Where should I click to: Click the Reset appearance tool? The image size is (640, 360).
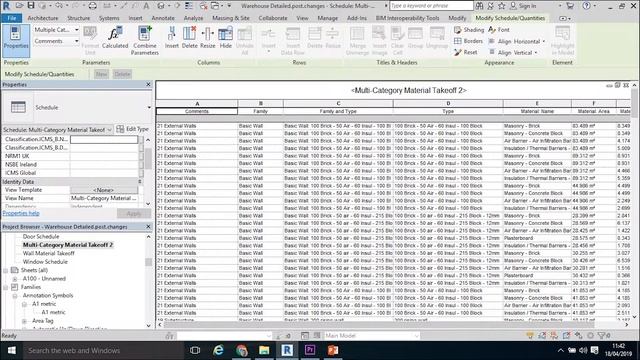[x=466, y=52]
